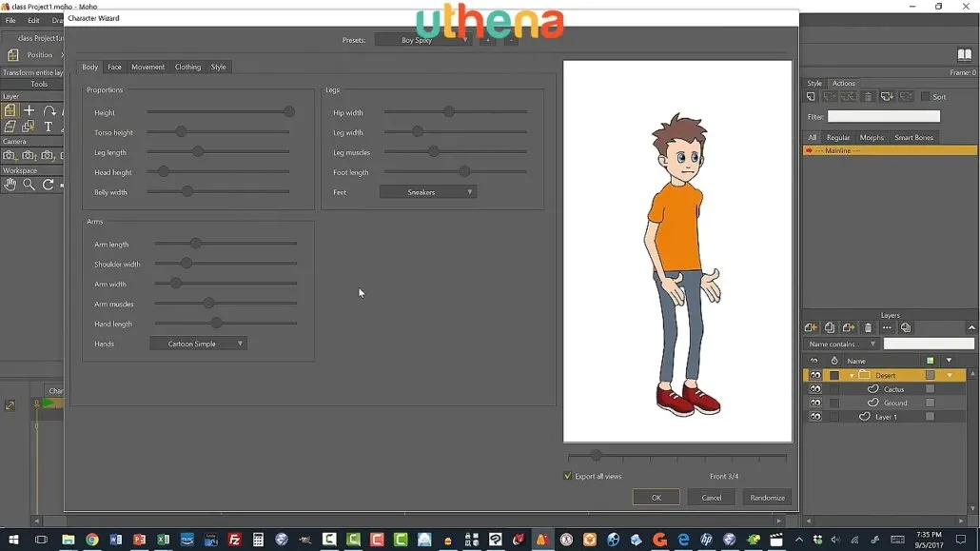
Task: Toggle the Export all views checkbox
Action: pos(567,476)
